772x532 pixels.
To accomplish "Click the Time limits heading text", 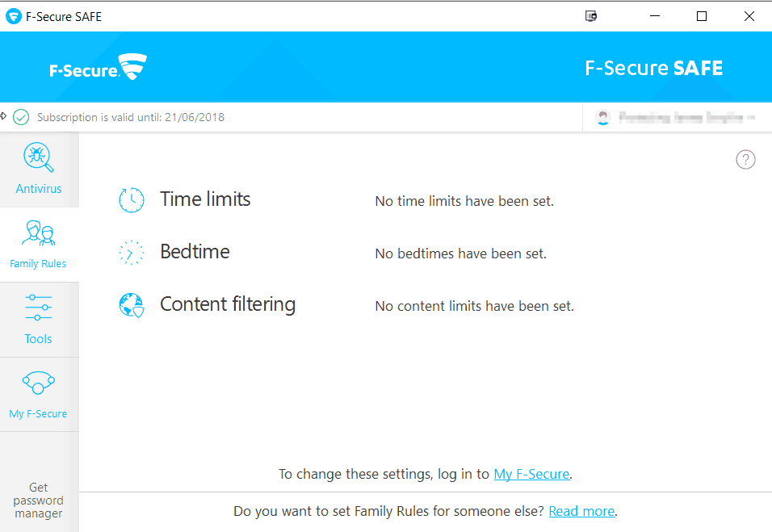I will click(205, 199).
